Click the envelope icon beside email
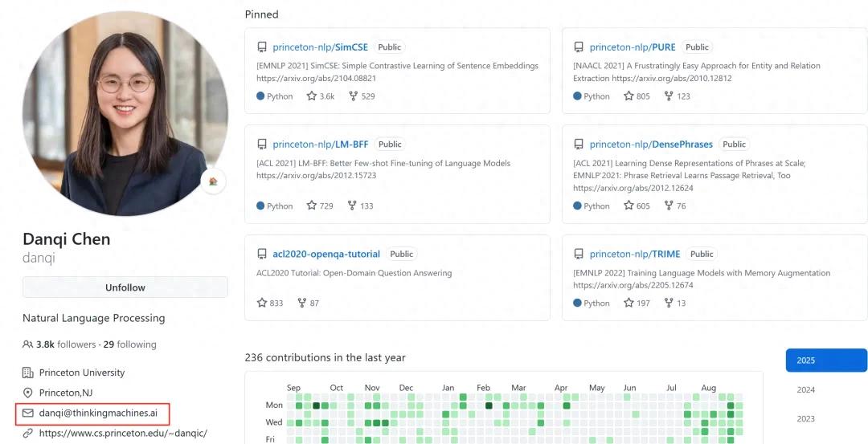The image size is (868, 444). click(28, 413)
